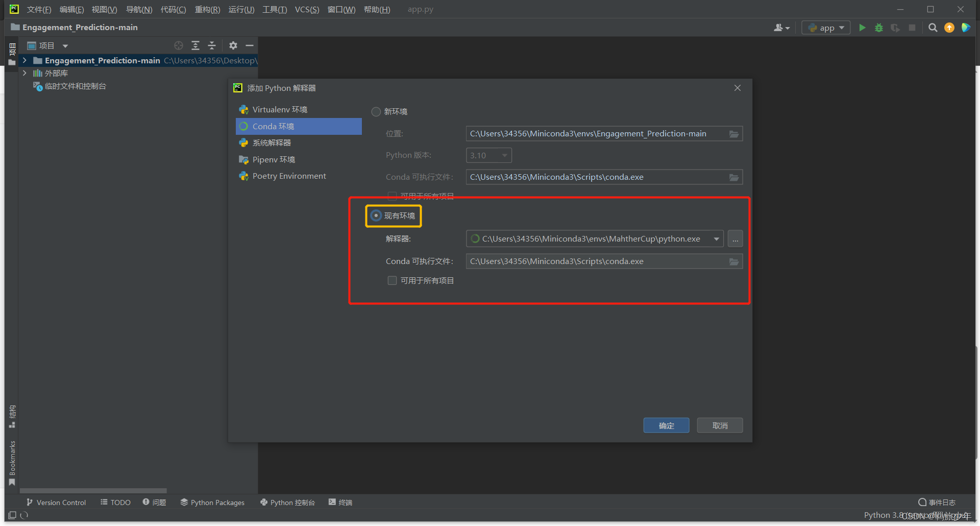This screenshot has width=980, height=526.
Task: Toggle tool window quick access icon bottom-left
Action: tap(12, 515)
